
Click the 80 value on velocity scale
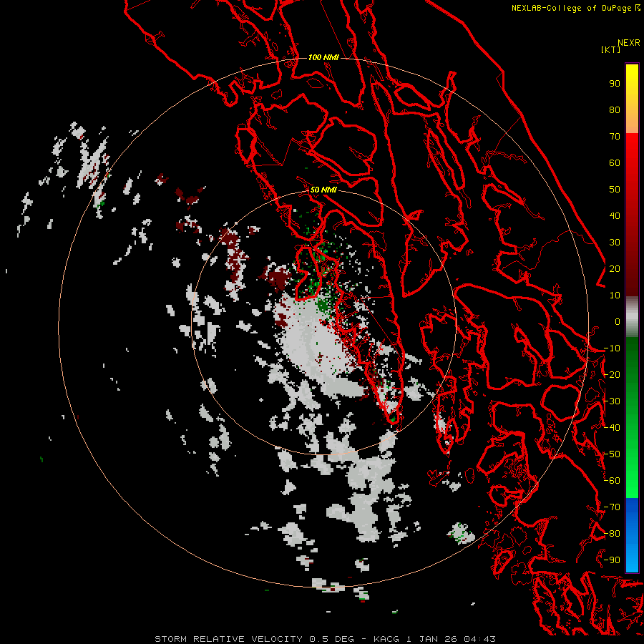[x=615, y=110]
